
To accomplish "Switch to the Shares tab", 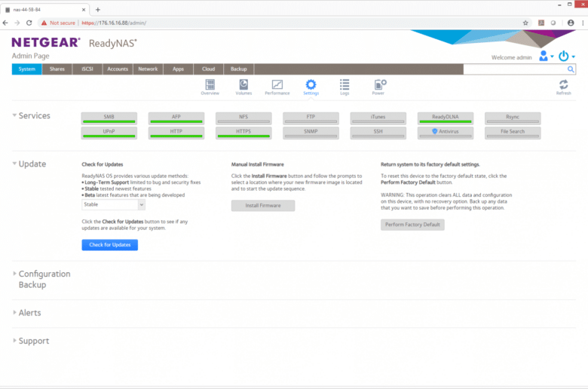I will [x=57, y=69].
